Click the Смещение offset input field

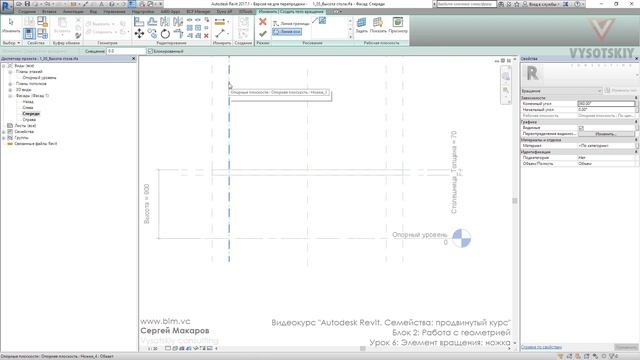coord(126,51)
